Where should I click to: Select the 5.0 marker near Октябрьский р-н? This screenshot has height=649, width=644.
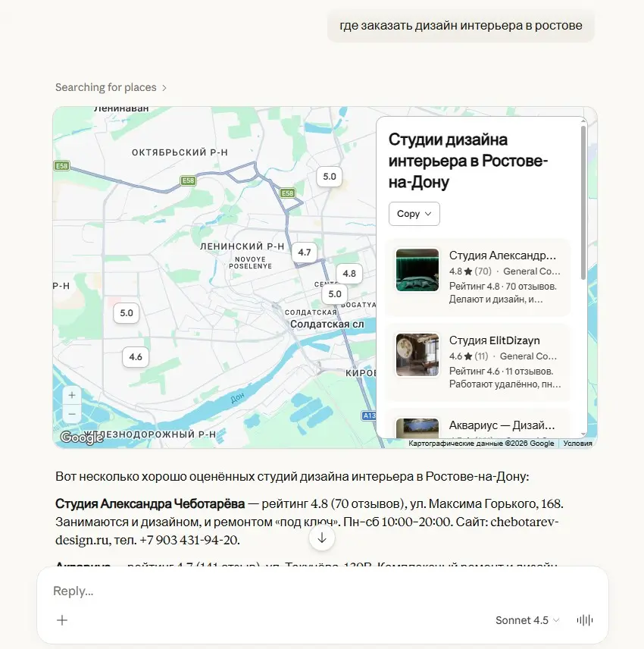330,177
